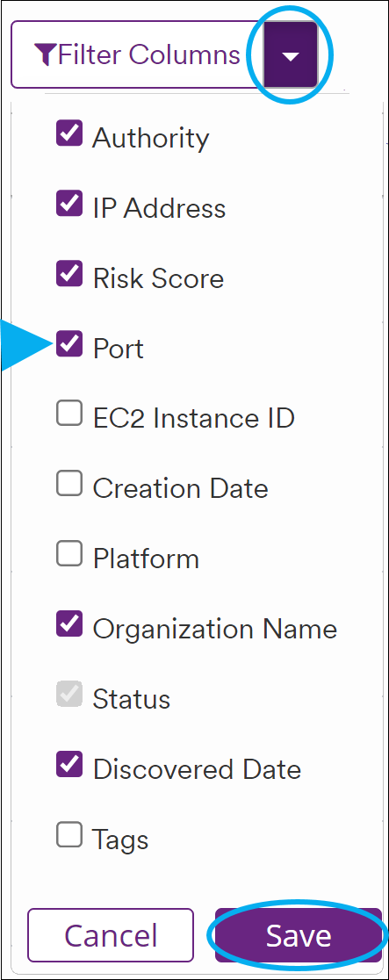Screen dimensions: 389x980
Task: Uncheck the IP Address checkbox
Action: pos(69,203)
